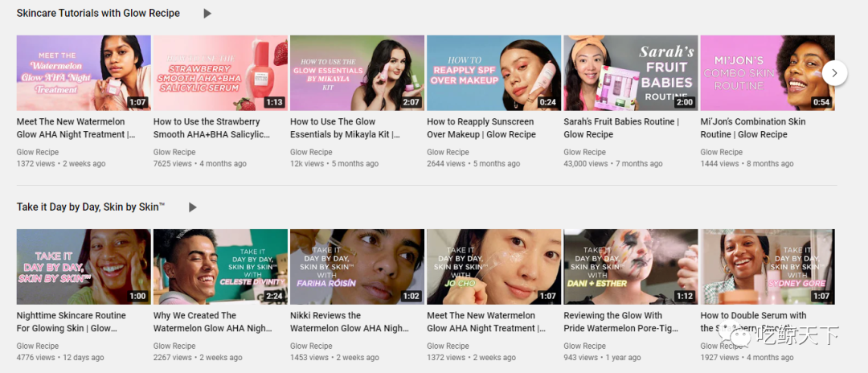Open Glow Recipe channel under Reviewing the Glow video
This screenshot has height=373, width=868.
click(584, 346)
